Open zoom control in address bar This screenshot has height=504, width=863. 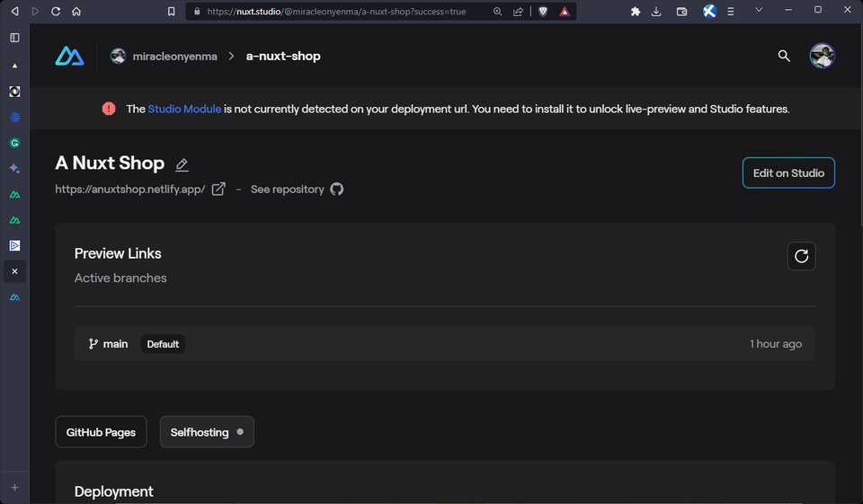point(497,11)
